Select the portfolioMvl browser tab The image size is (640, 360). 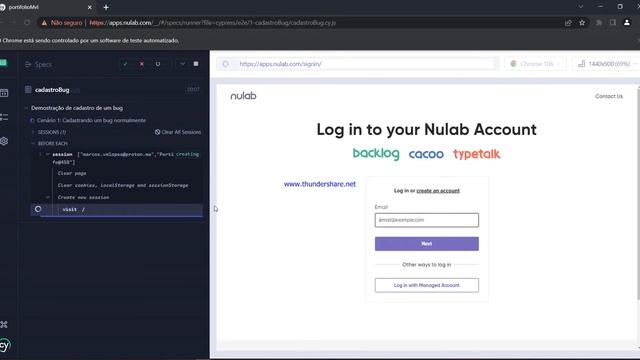click(x=46, y=7)
